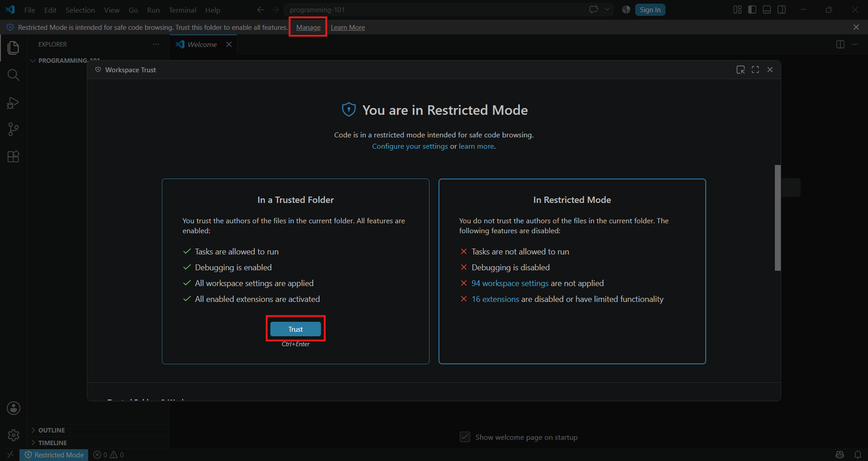Screen dimensions: 868x461
Task: Open the Terminal menu
Action: click(182, 10)
